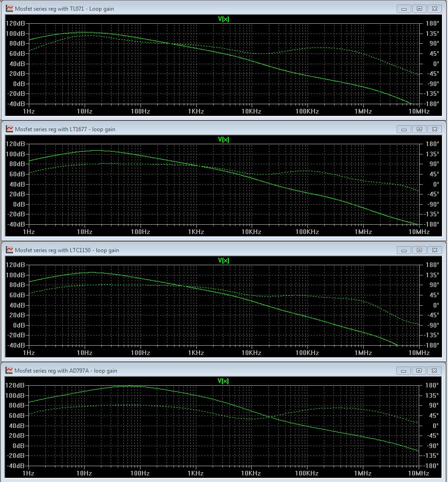This screenshot has width=448, height=482.
Task: Maximize the AD797A loop gain window
Action: (x=419, y=371)
